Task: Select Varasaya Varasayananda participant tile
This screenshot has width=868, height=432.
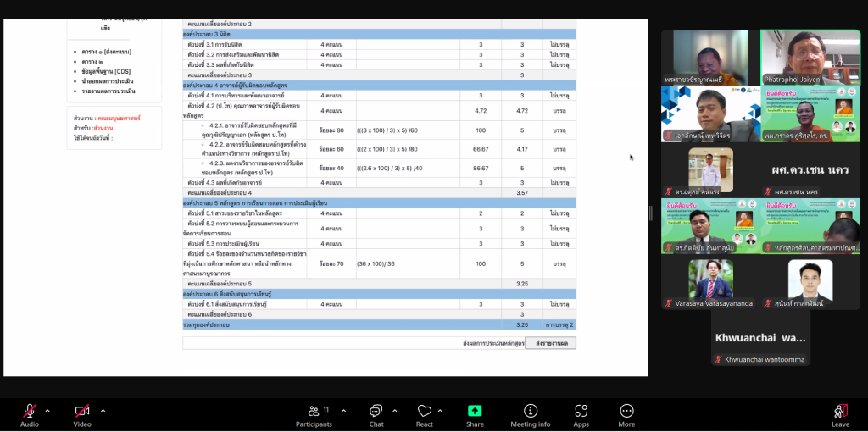Action: click(x=711, y=282)
